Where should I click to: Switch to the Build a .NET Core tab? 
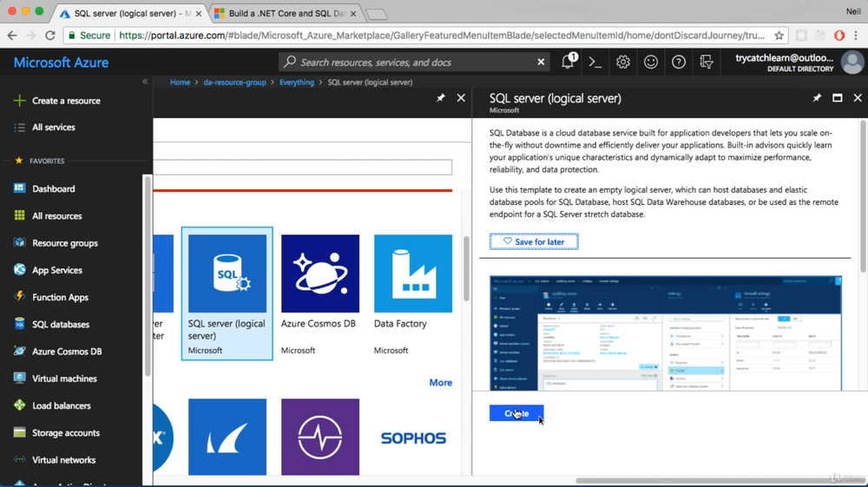(x=286, y=13)
